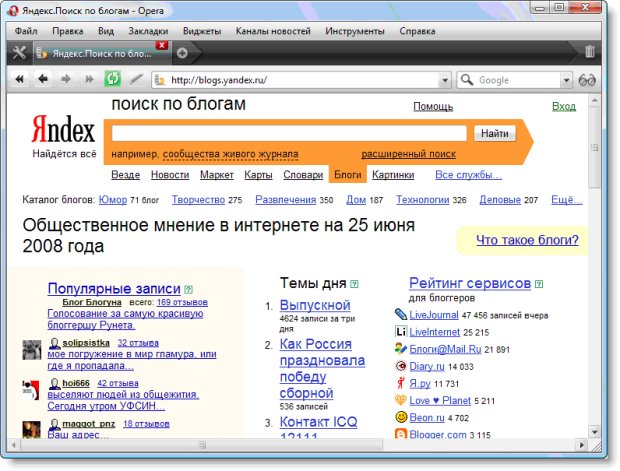620x471 pixels.
Task: Click the help icon next to Темы дня
Action: click(x=354, y=284)
